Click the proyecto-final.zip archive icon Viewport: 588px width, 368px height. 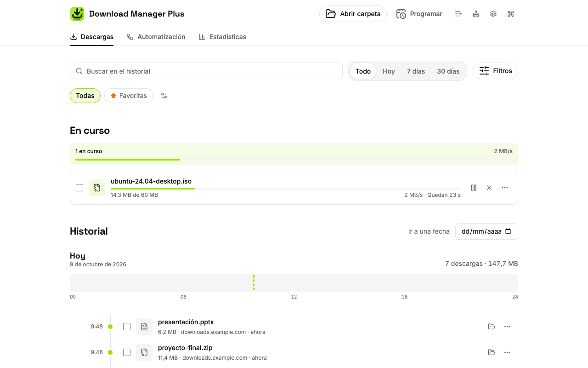tap(144, 352)
